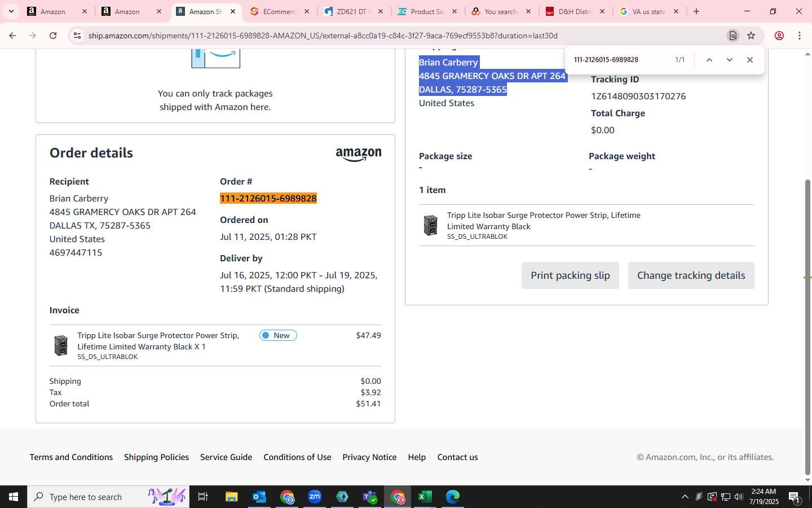Switch to the ECommerce tab
Screen dimensions: 812x508
point(280,11)
